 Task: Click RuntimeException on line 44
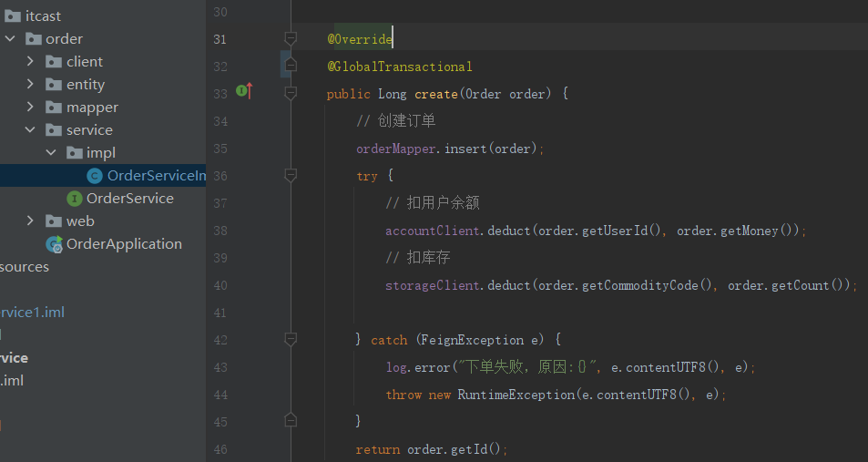tap(516, 395)
